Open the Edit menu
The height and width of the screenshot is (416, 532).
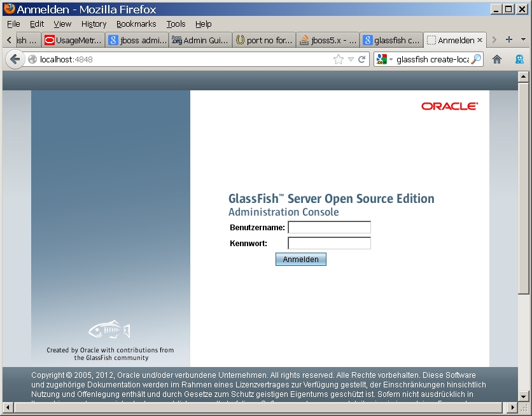(x=37, y=24)
